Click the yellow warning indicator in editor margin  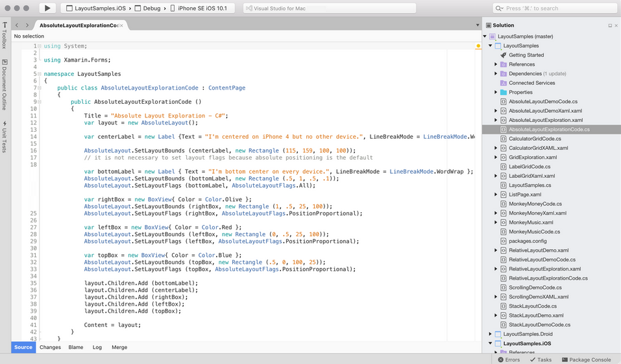click(x=478, y=46)
